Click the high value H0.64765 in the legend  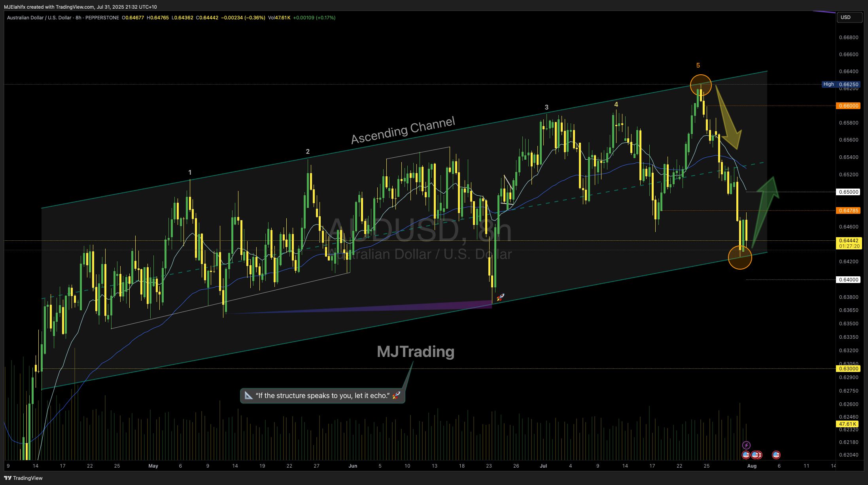point(158,18)
